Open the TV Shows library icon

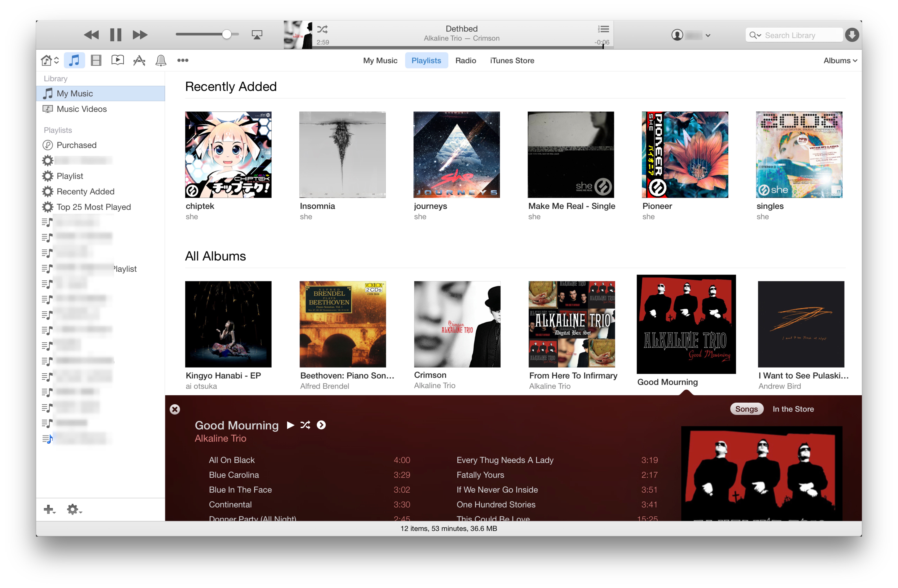click(x=118, y=60)
